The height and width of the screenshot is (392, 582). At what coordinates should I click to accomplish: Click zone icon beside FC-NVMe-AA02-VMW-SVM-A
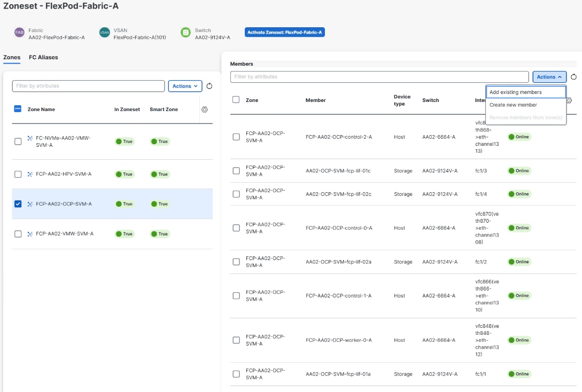pyautogui.click(x=30, y=138)
